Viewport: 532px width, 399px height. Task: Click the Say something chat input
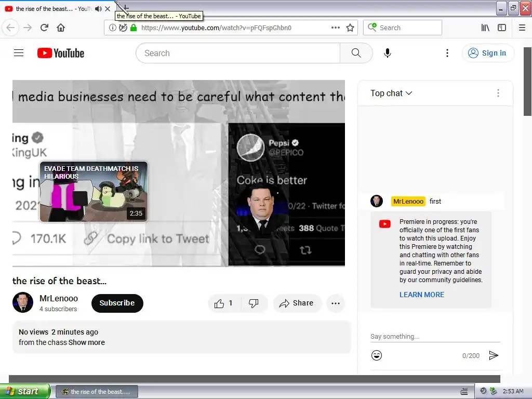coord(435,336)
